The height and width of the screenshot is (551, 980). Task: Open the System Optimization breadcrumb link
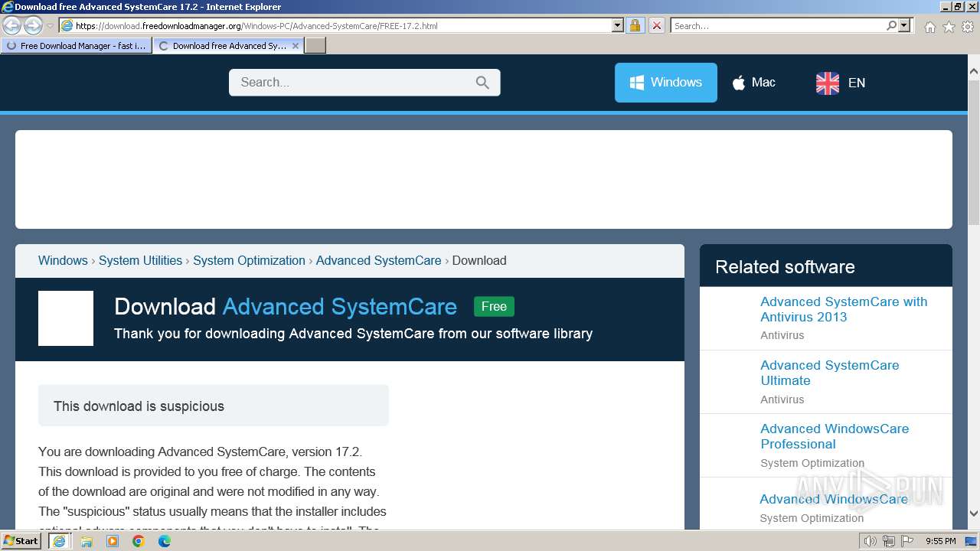click(249, 260)
